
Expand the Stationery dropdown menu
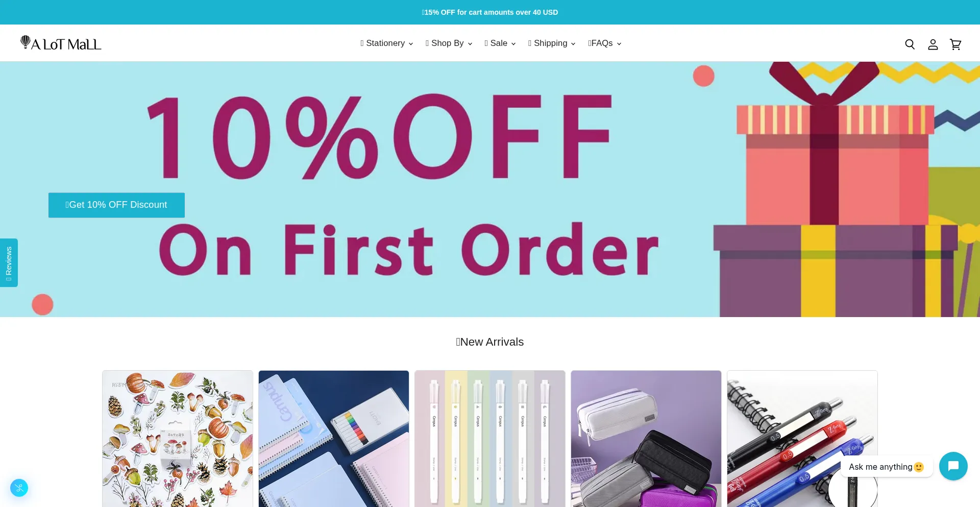click(386, 43)
